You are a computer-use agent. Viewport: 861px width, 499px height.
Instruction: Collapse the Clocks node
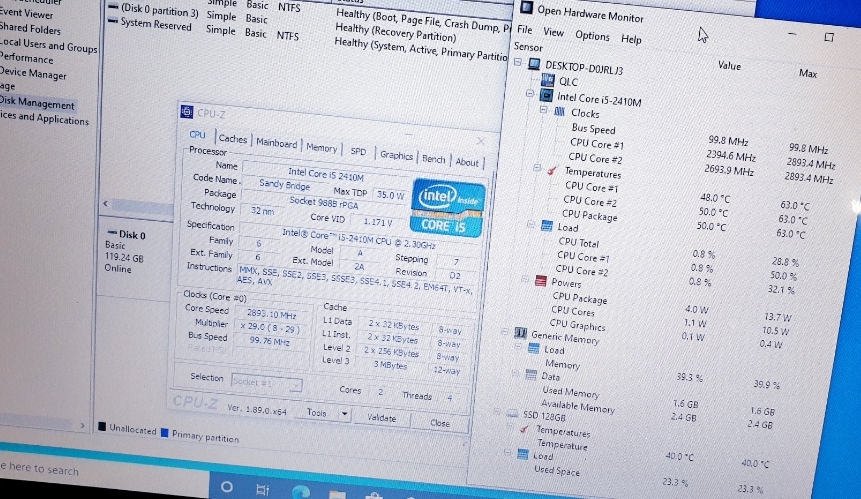point(543,109)
